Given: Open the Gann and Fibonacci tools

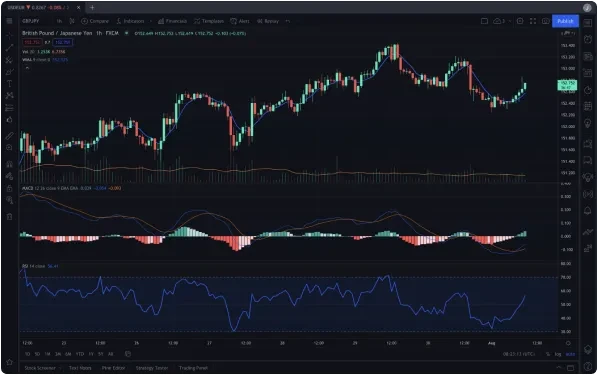Looking at the screenshot, I should tap(10, 60).
